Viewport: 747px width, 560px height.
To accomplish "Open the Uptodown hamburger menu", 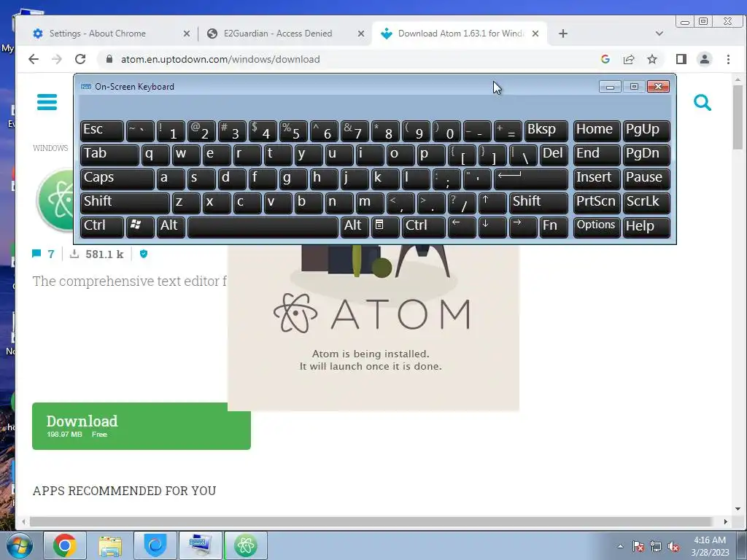I will 47,102.
